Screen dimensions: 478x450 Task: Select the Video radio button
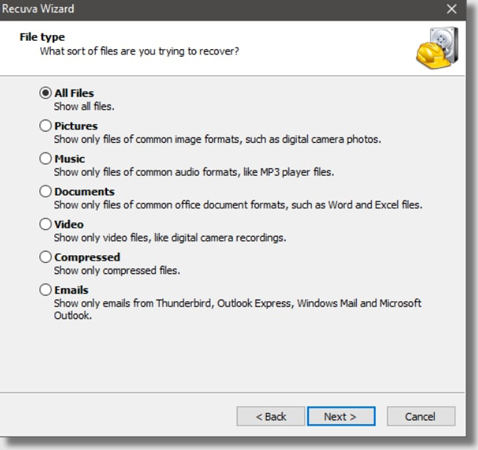coord(46,224)
